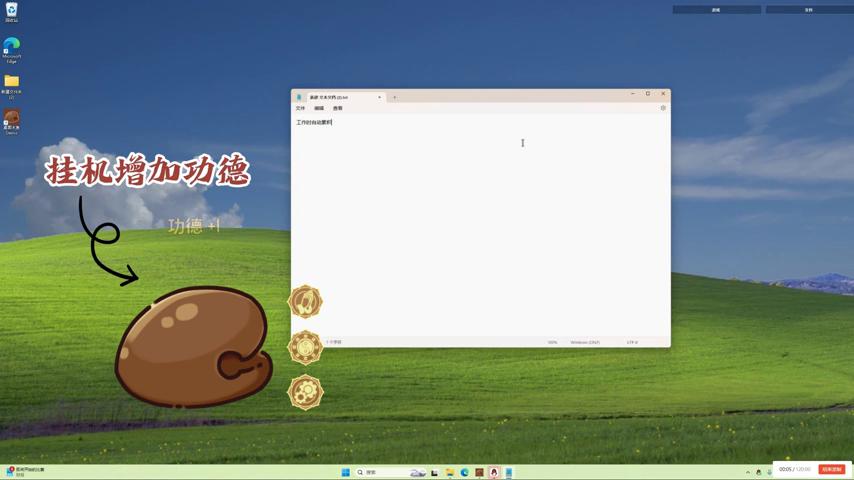Open the gold gear settings badge beside the fish

coord(305,392)
